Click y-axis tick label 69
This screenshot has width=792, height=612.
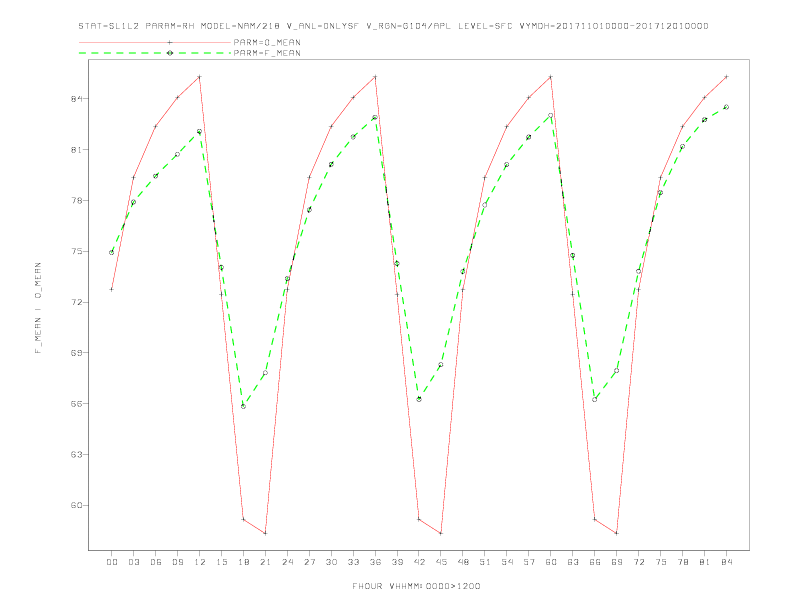[x=76, y=352]
